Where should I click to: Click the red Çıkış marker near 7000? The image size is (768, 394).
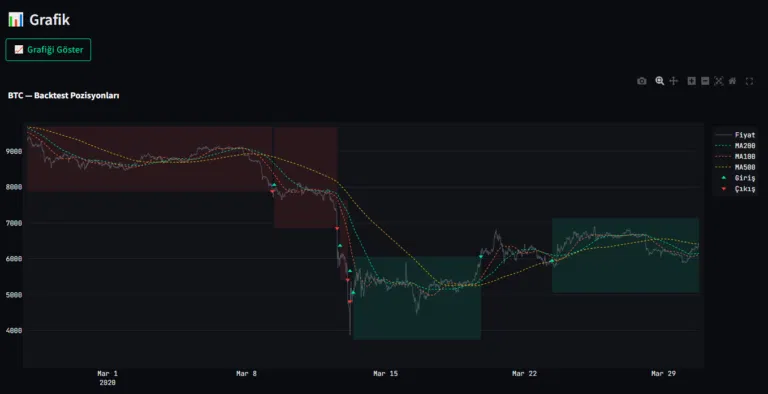337,228
